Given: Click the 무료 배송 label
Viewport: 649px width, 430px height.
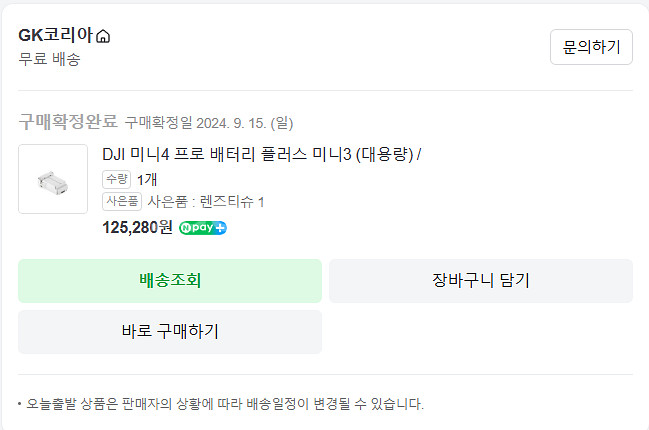Looking at the screenshot, I should 49,59.
